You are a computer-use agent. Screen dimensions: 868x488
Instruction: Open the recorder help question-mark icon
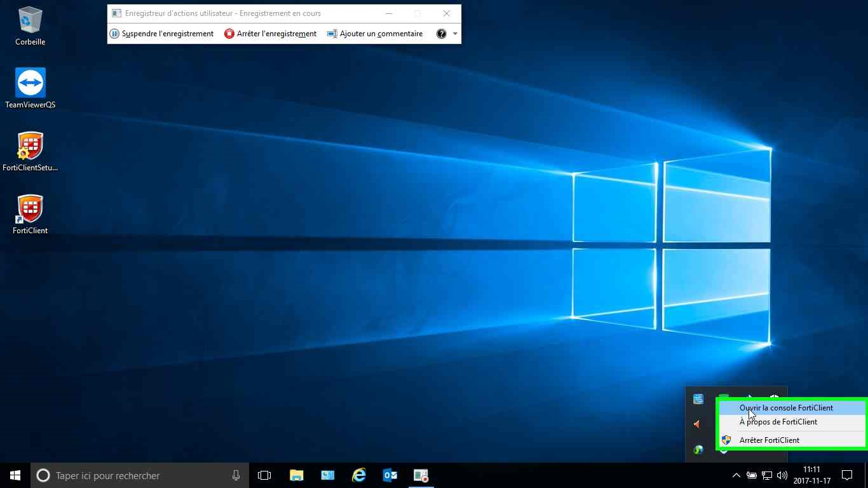click(x=442, y=34)
